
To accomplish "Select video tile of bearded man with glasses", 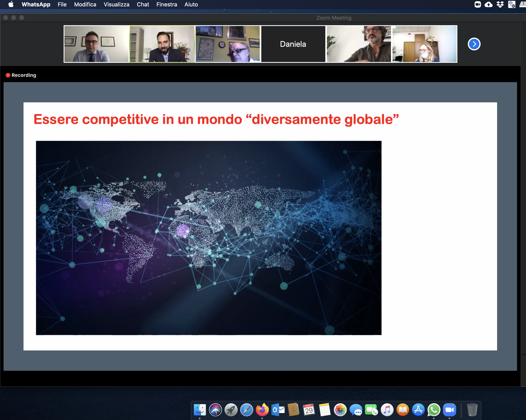I will pos(359,44).
